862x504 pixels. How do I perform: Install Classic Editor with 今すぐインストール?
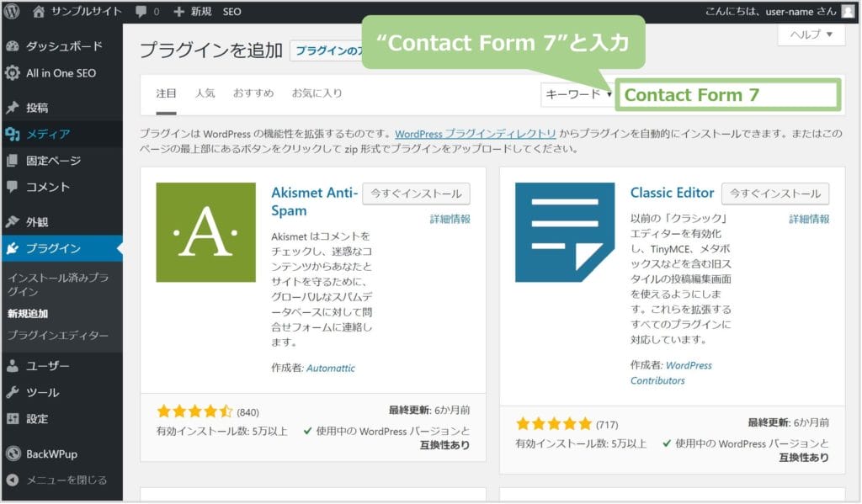coord(775,194)
